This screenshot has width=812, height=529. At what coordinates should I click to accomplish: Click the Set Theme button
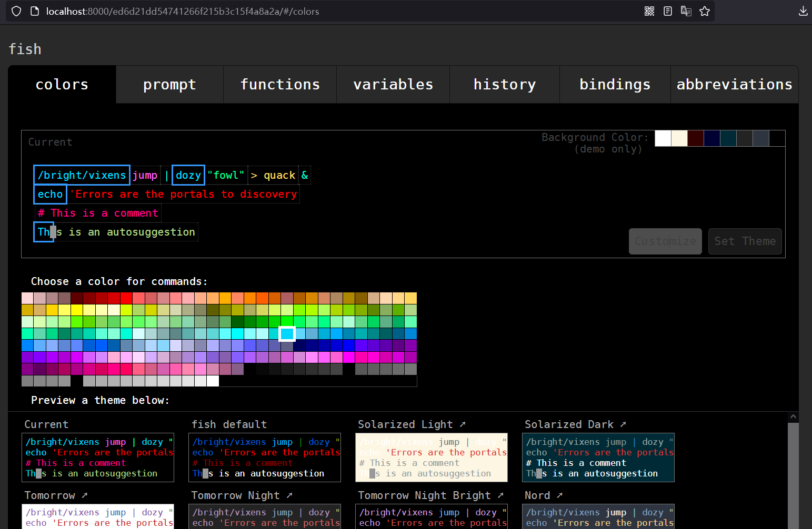click(x=745, y=241)
